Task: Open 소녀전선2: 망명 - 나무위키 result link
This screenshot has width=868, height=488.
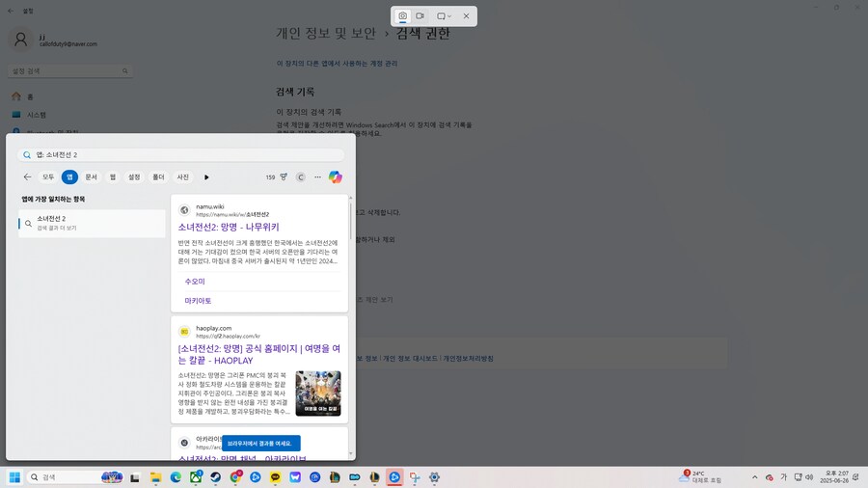Action: pos(229,227)
